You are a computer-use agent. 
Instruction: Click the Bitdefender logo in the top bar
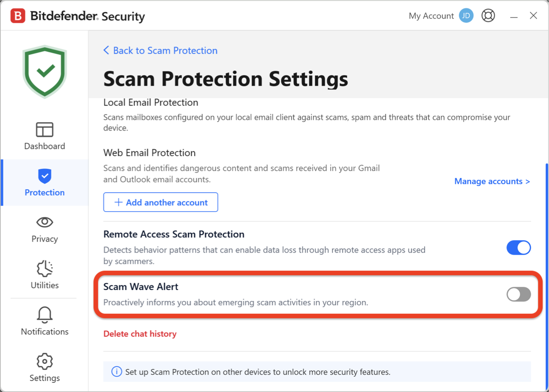click(x=17, y=15)
